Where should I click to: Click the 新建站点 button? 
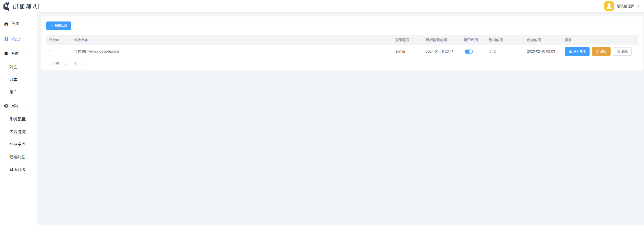tap(58, 26)
